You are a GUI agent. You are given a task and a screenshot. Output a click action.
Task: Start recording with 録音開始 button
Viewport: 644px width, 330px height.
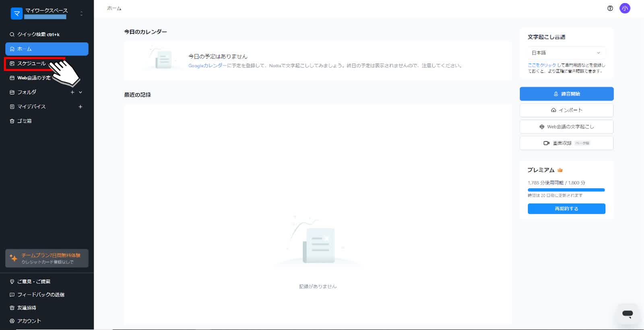pos(566,94)
